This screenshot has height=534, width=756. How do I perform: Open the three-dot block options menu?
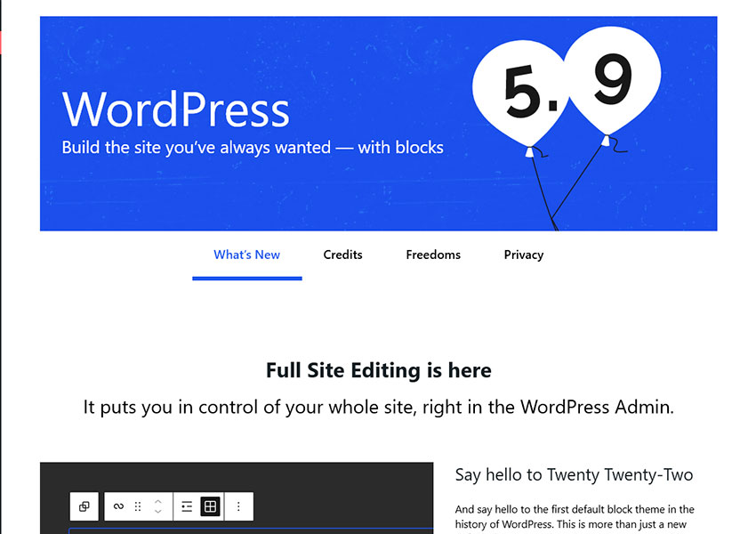[238, 506]
